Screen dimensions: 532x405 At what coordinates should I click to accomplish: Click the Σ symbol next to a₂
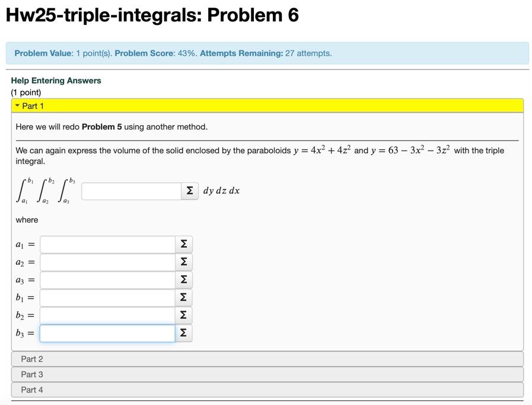click(183, 262)
